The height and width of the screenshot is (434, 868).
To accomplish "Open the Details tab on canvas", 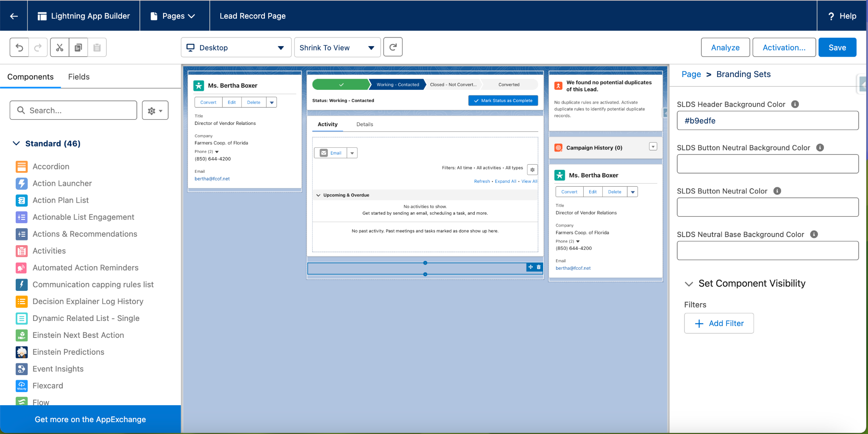I will (364, 124).
